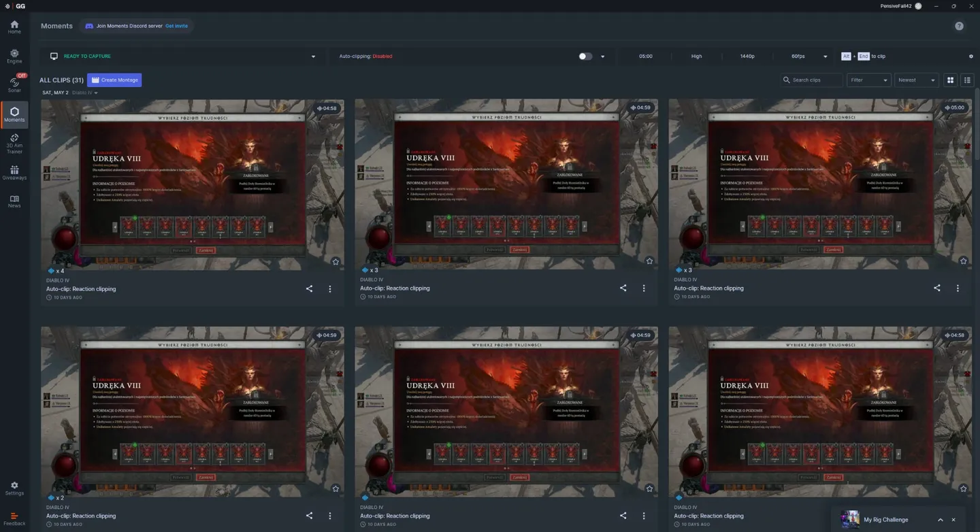980x532 pixels.
Task: Open the Home page in the sidebar
Action: [x=14, y=27]
